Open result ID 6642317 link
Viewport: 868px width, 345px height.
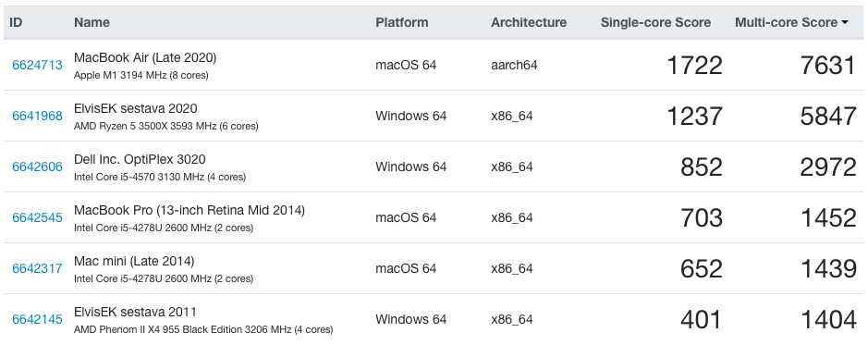[x=37, y=268]
